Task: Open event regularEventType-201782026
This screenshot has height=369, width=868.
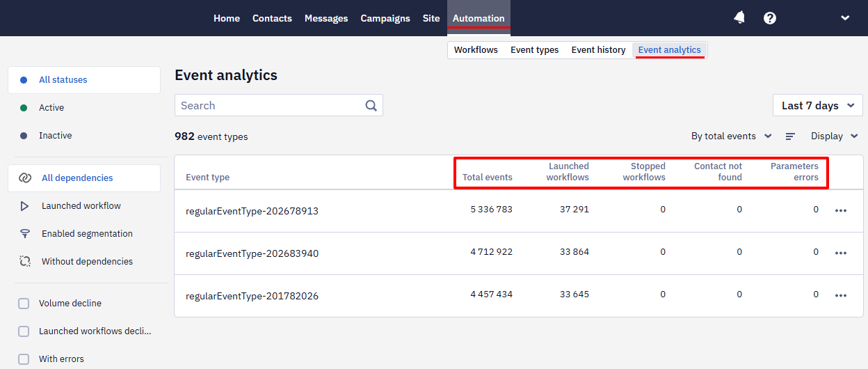Action: pyautogui.click(x=252, y=296)
